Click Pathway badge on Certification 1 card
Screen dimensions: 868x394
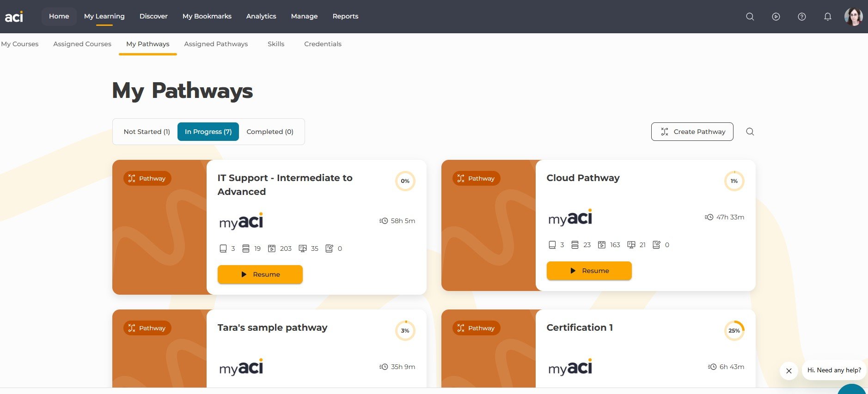(477, 328)
